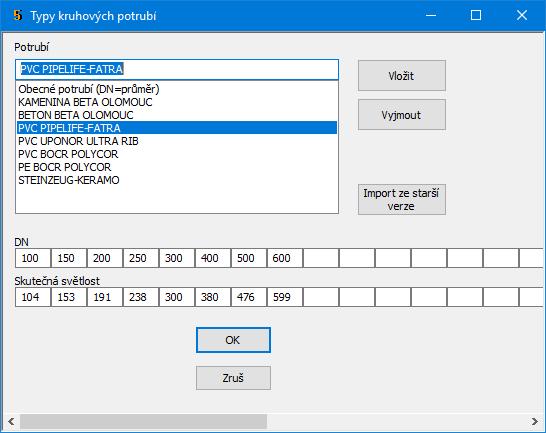Click the Vložit button

pos(401,76)
